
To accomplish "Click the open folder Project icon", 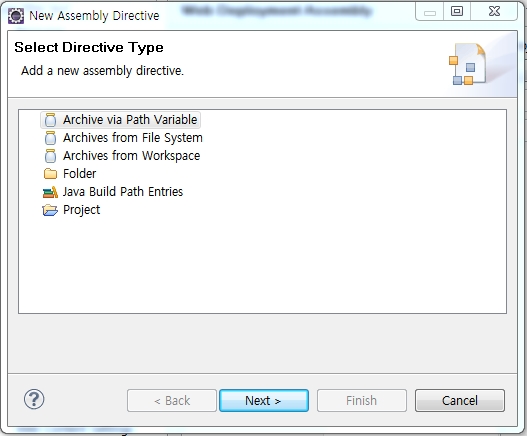I will point(50,210).
